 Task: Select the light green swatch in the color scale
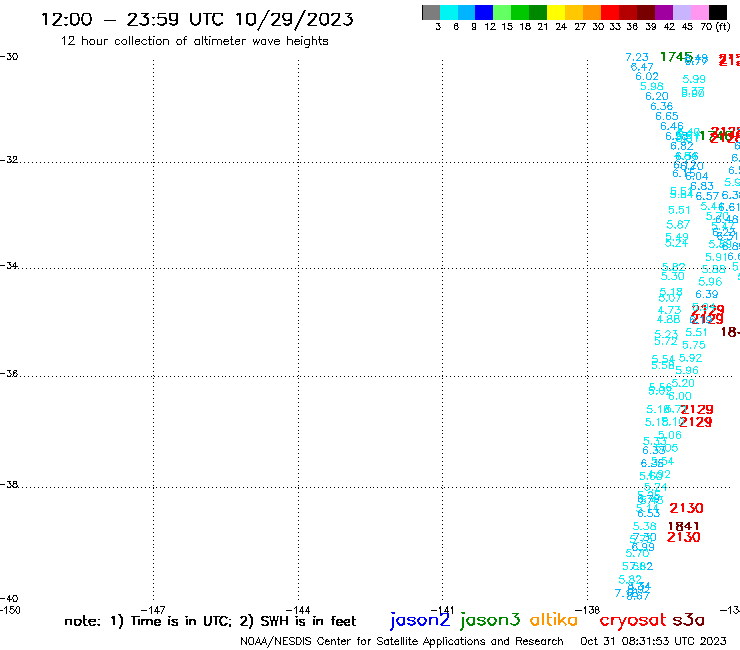click(x=502, y=12)
